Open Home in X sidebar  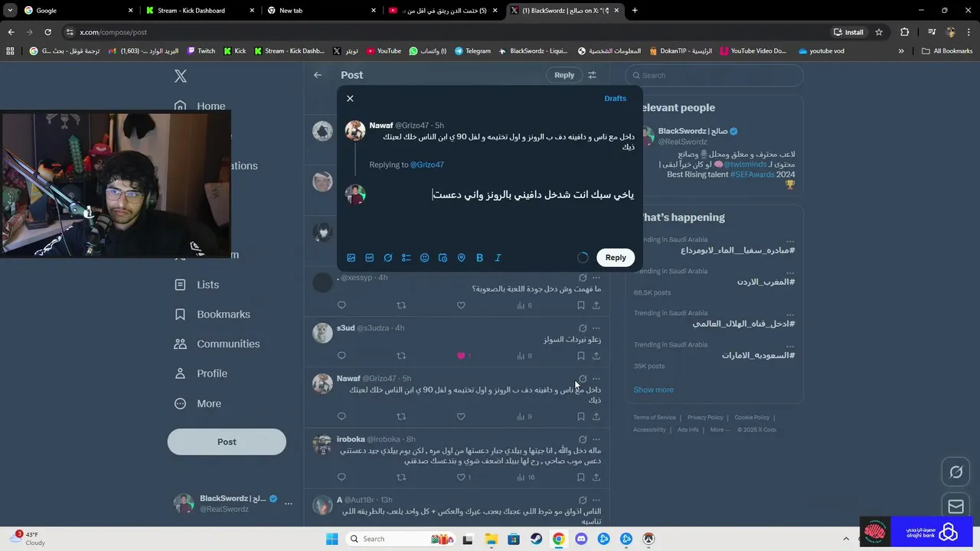coord(200,106)
